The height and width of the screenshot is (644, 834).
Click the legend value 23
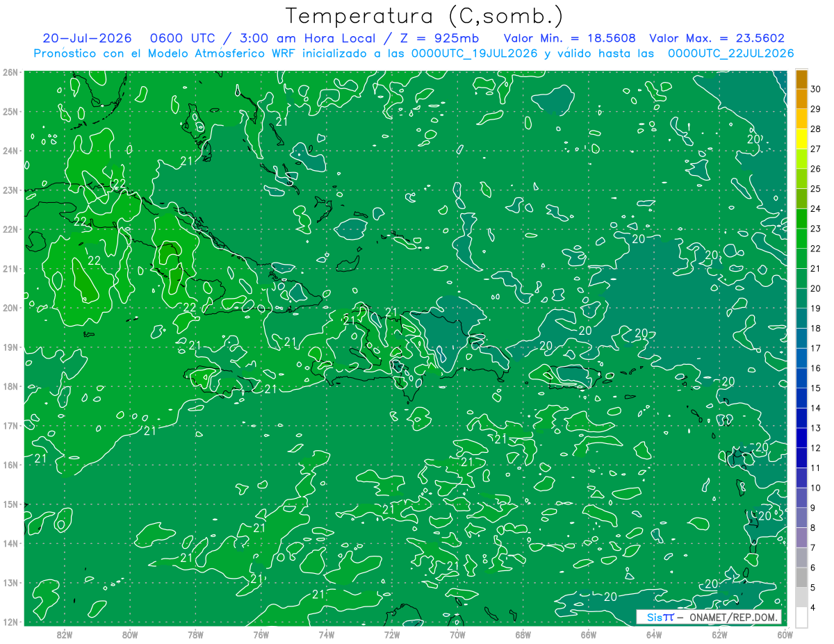[816, 229]
